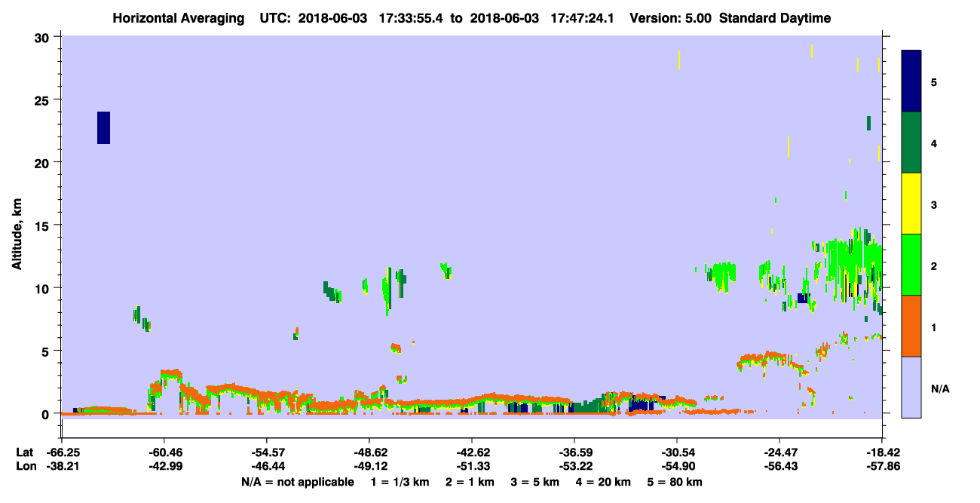
Task: Click the colorbar label '5'
Action: click(934, 82)
